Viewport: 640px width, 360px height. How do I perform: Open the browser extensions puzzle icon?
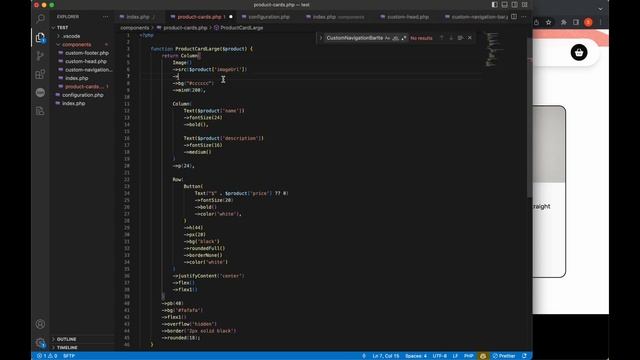point(563,22)
